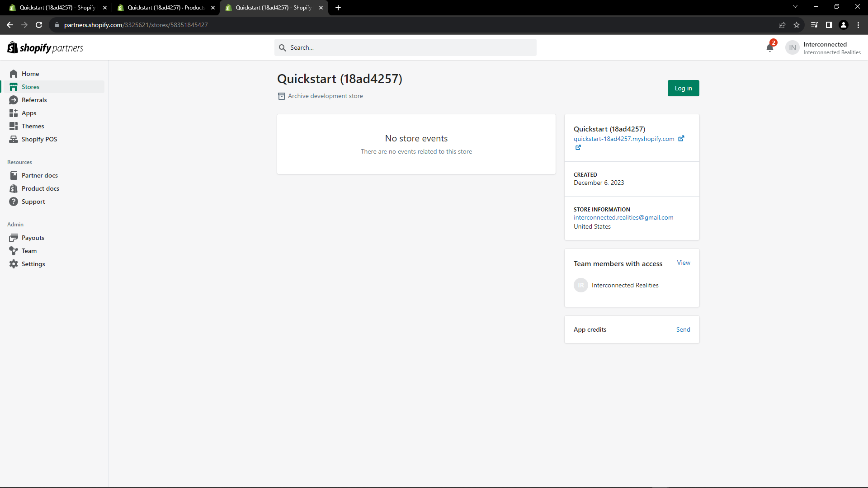
Task: Open the notifications bell icon
Action: click(x=770, y=48)
